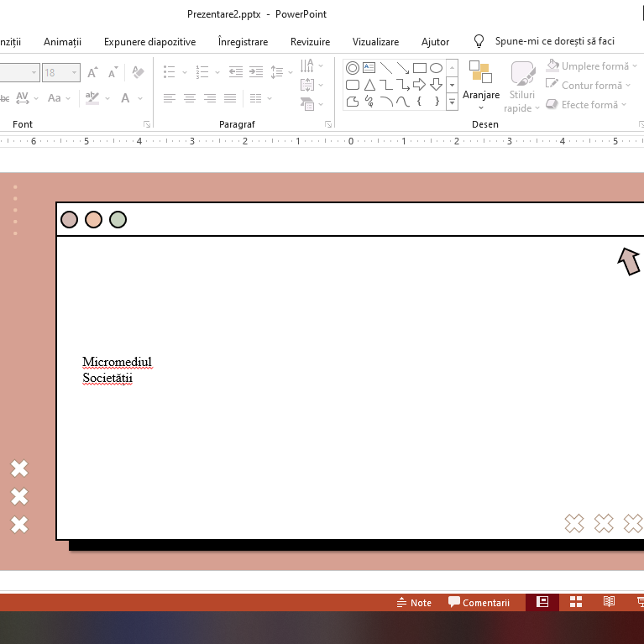The width and height of the screenshot is (644, 644).
Task: Open the font size dropdown
Action: (x=75, y=73)
